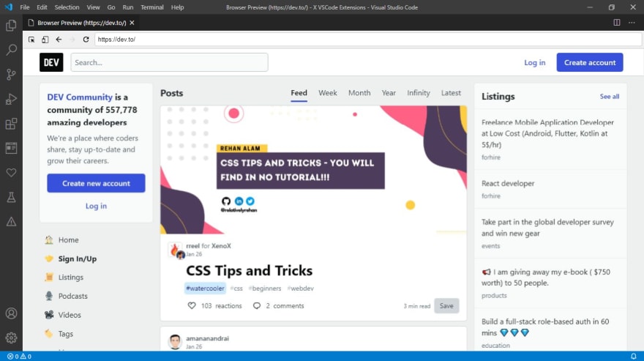Click the URL address bar

(368, 40)
